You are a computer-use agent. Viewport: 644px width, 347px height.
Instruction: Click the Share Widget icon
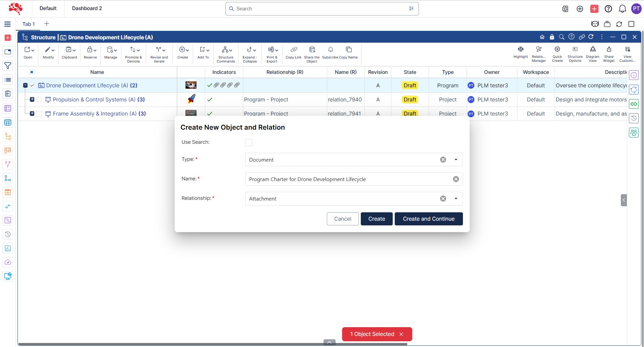tap(609, 49)
